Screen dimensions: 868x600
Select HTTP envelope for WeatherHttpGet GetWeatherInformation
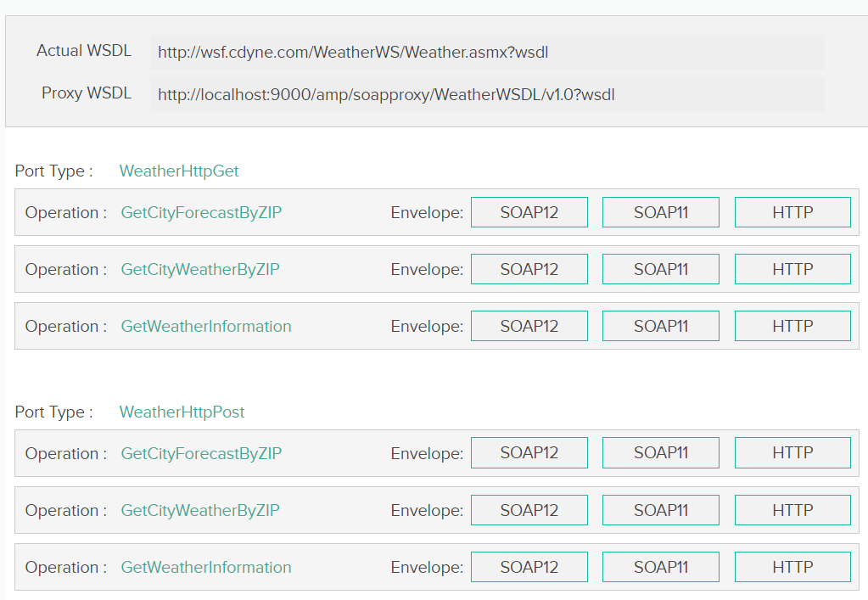pyautogui.click(x=792, y=326)
